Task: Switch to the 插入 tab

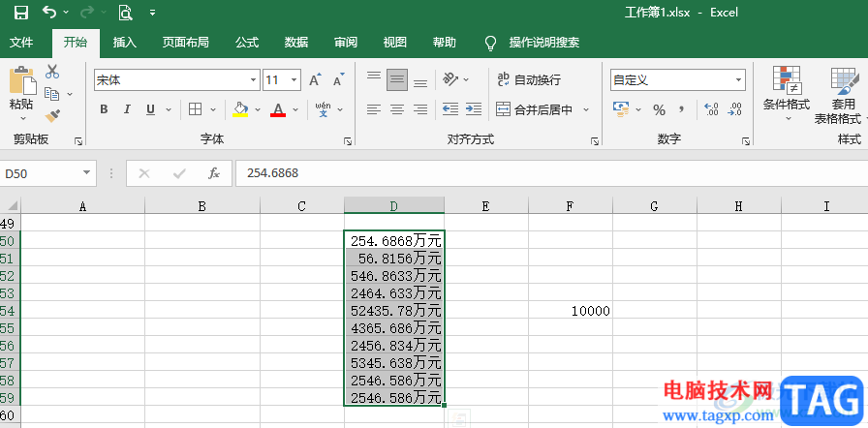Action: click(125, 43)
